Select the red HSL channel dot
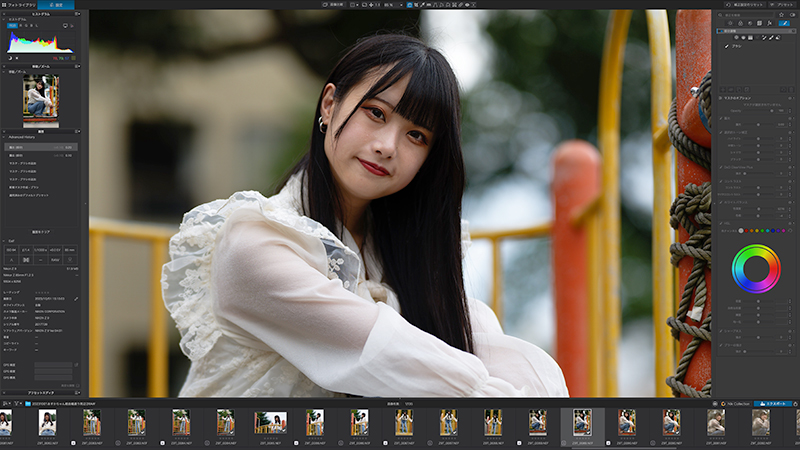 [746, 231]
